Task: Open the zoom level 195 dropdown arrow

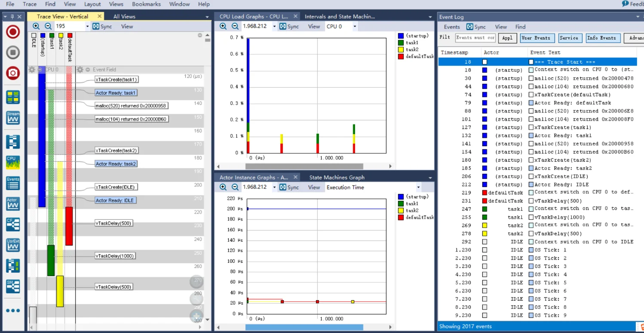Action: [x=87, y=26]
